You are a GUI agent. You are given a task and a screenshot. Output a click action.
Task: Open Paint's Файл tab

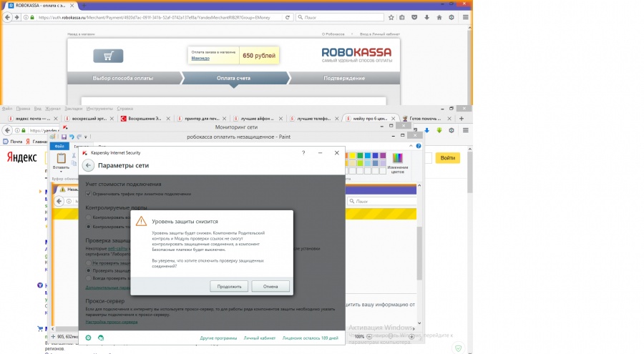click(59, 146)
